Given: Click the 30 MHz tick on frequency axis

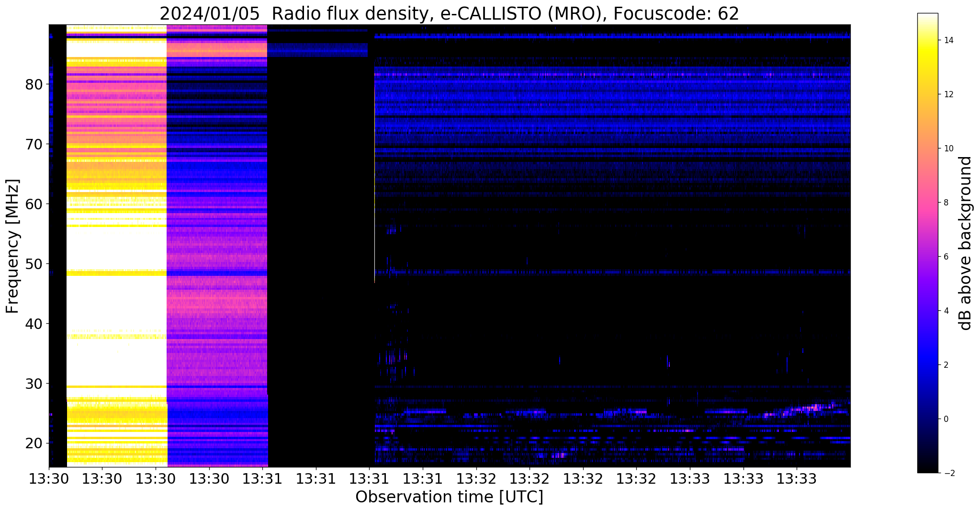Looking at the screenshot, I should [x=34, y=384].
